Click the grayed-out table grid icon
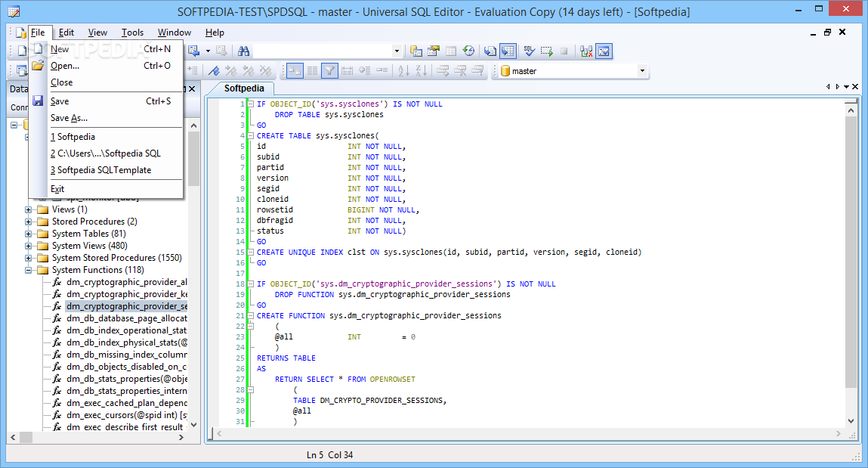 pyautogui.click(x=451, y=51)
